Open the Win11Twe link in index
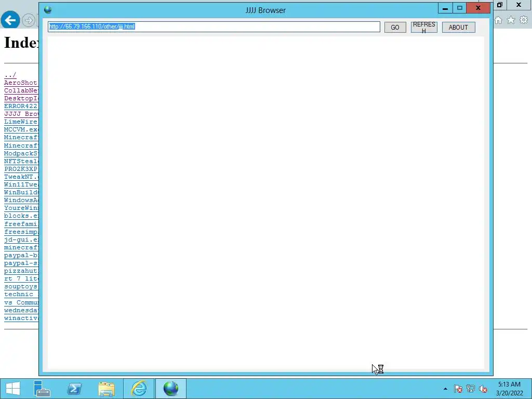This screenshot has height=399, width=532. [21, 184]
